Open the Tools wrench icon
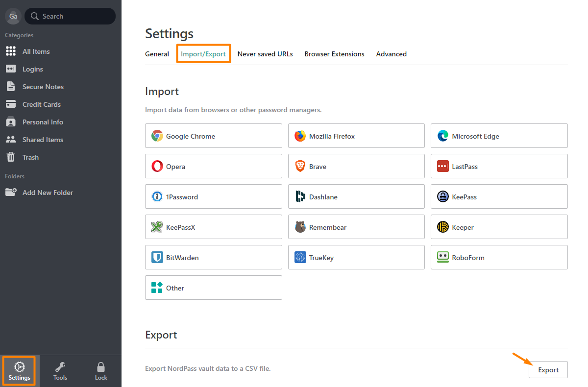Viewport: 588px width, 387px height. tap(60, 367)
